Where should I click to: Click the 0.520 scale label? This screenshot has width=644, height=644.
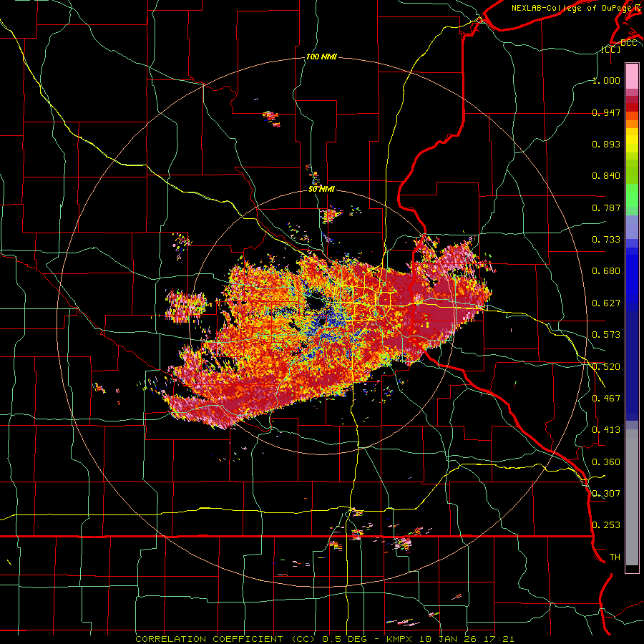(x=606, y=367)
